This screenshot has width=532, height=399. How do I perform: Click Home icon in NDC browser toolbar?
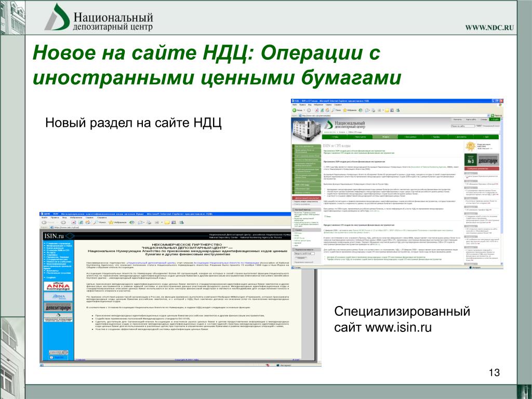[327, 110]
